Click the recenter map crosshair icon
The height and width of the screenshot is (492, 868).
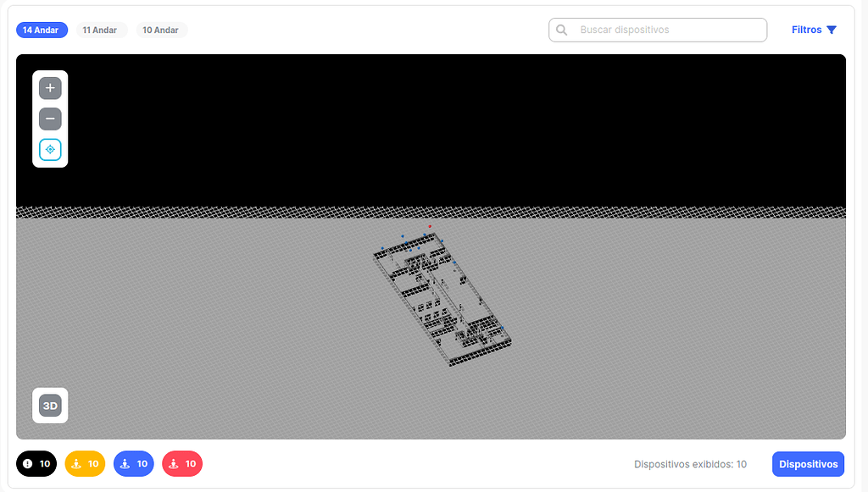tap(50, 149)
